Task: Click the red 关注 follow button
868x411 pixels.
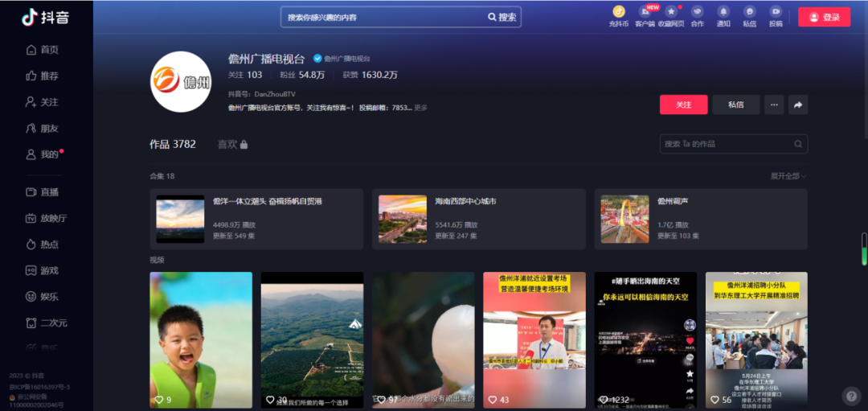Action: pos(684,105)
